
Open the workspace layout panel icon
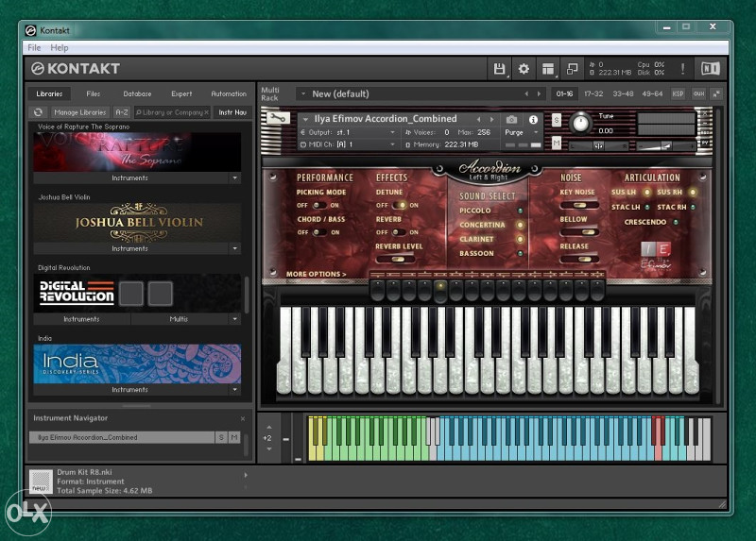548,69
